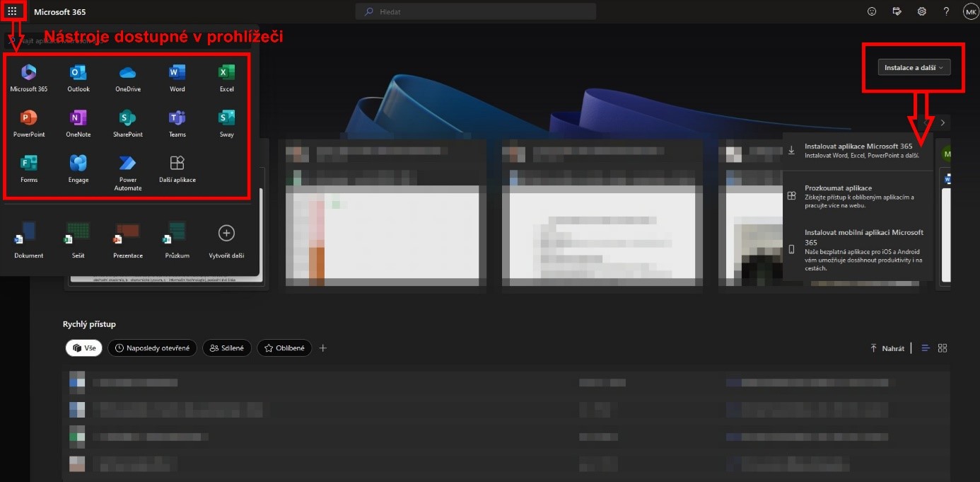980x482 pixels.
Task: Add a new filter with plus button
Action: coord(323,348)
